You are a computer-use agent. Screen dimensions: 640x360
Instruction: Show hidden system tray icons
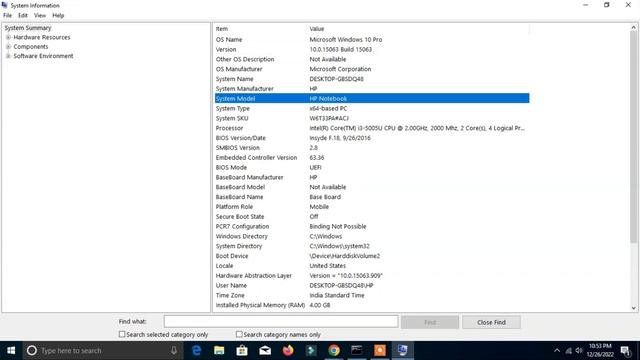(x=557, y=351)
